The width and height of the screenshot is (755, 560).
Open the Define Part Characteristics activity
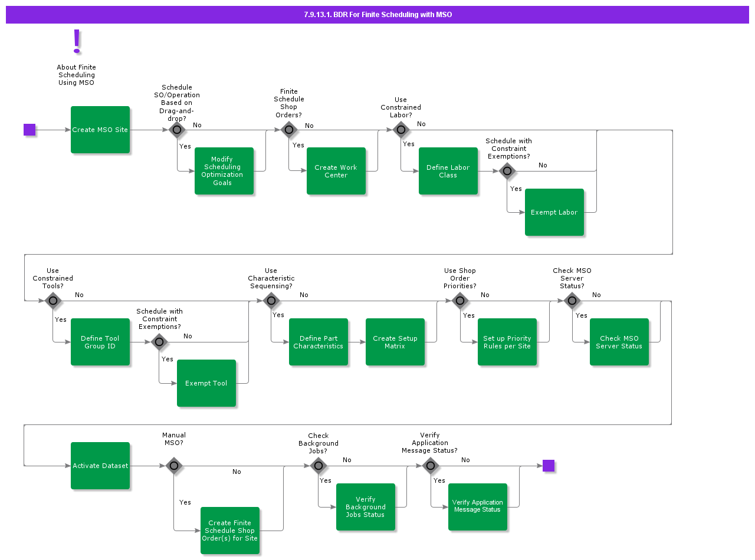coord(319,342)
